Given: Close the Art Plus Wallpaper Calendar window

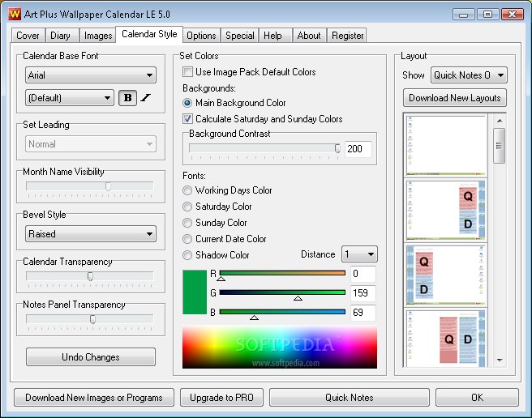Looking at the screenshot, I should (x=512, y=15).
